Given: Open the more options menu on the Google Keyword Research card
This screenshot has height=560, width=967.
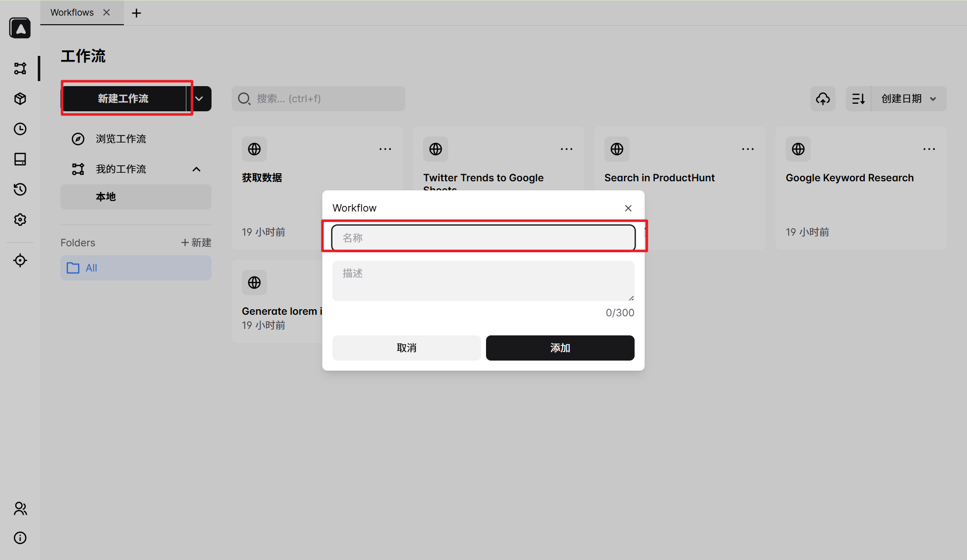Looking at the screenshot, I should click(x=929, y=149).
